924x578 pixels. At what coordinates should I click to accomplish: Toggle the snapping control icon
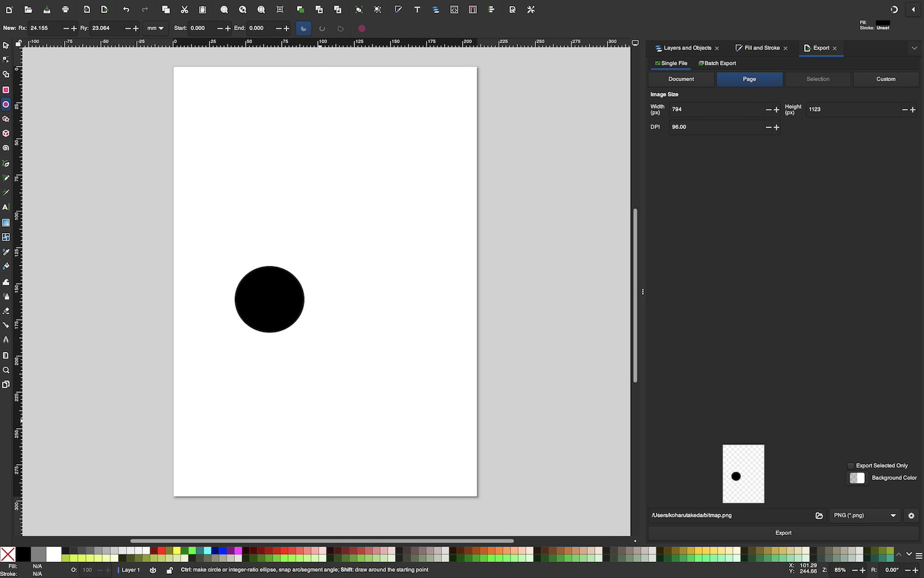point(894,10)
